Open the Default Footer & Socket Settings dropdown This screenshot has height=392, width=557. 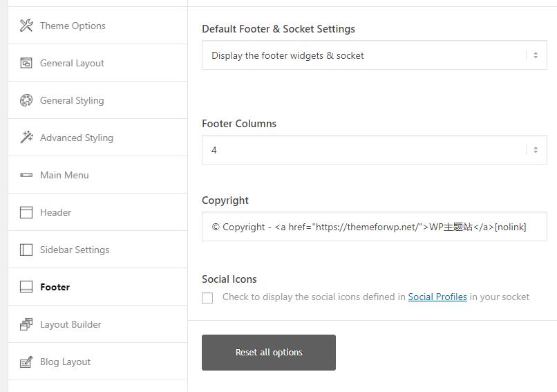373,55
